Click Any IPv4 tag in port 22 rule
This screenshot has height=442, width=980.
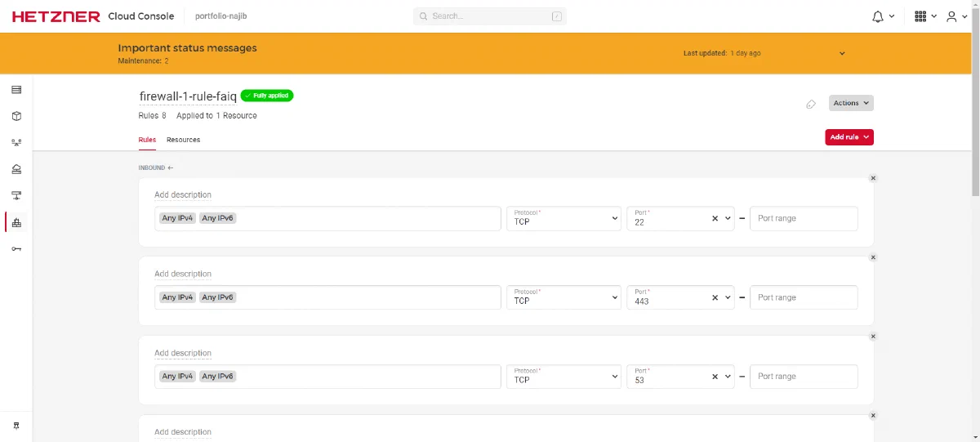point(177,218)
